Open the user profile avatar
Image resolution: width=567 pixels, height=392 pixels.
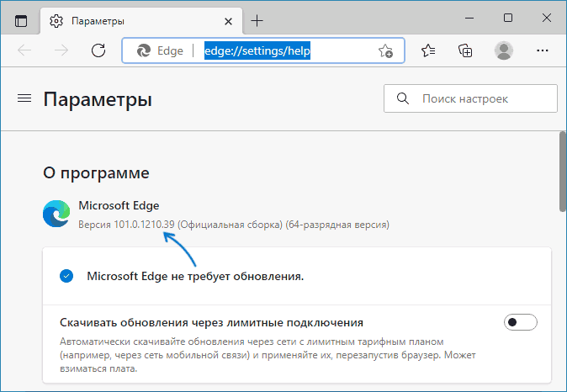(504, 50)
